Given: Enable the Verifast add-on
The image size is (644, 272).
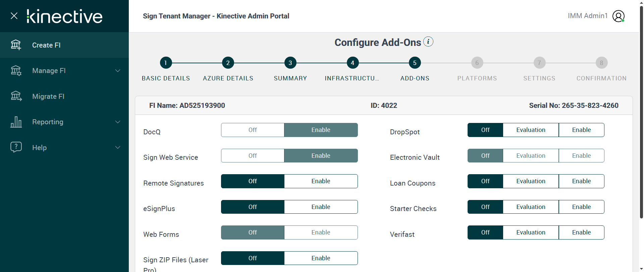Looking at the screenshot, I should coord(581,232).
